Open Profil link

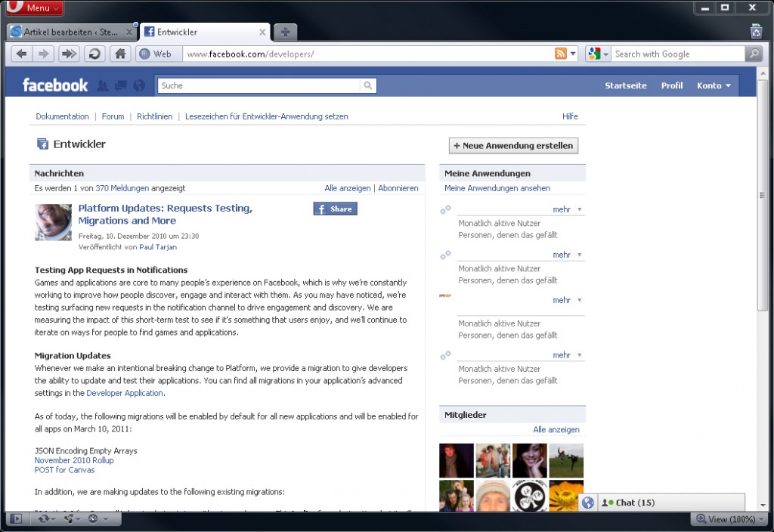[672, 85]
